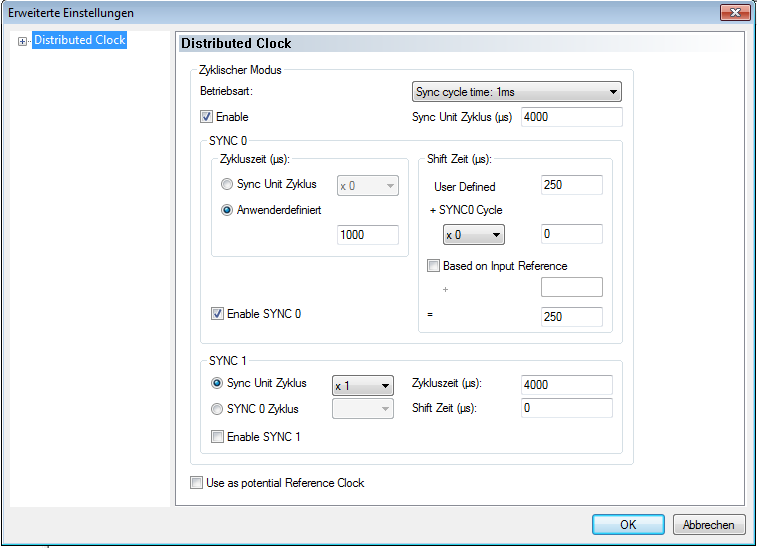Toggle the Enable SYNC 0 checkbox
This screenshot has height=548, width=757.
point(218,314)
